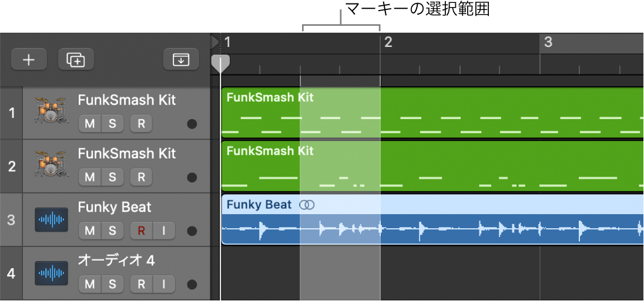The image size is (644, 301).
Task: Solo the オーディオ 4 track
Action: pyautogui.click(x=112, y=284)
